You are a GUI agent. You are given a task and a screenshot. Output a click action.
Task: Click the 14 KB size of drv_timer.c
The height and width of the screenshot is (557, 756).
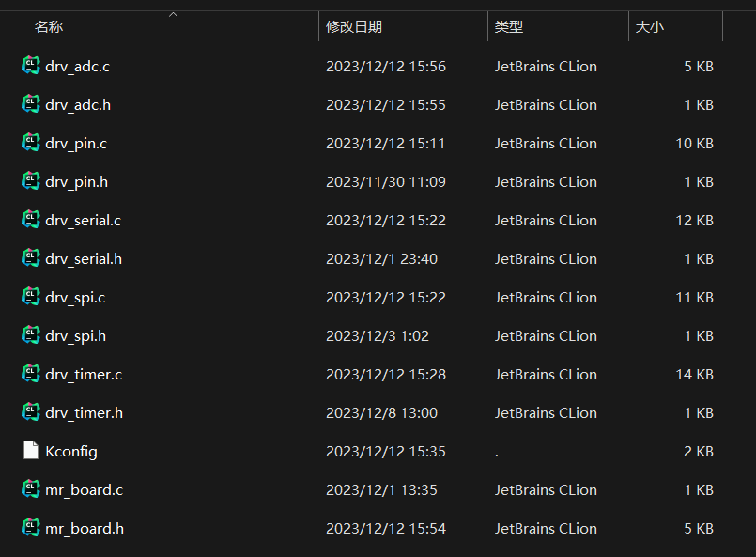[694, 374]
